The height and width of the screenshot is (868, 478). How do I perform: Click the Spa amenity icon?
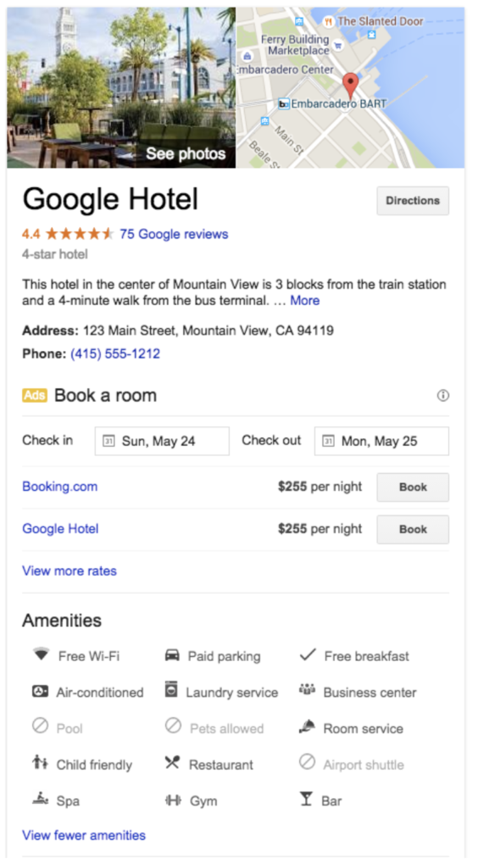tap(41, 799)
